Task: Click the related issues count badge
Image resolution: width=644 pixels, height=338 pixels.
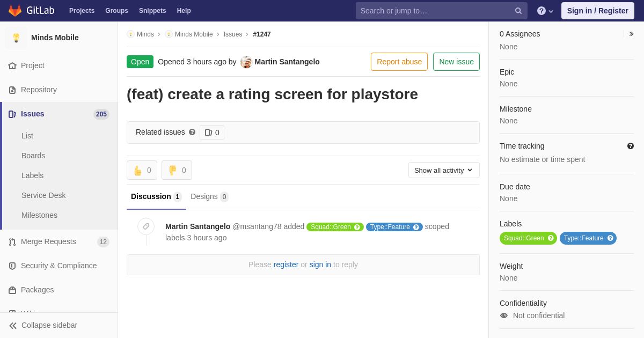Action: pos(212,133)
